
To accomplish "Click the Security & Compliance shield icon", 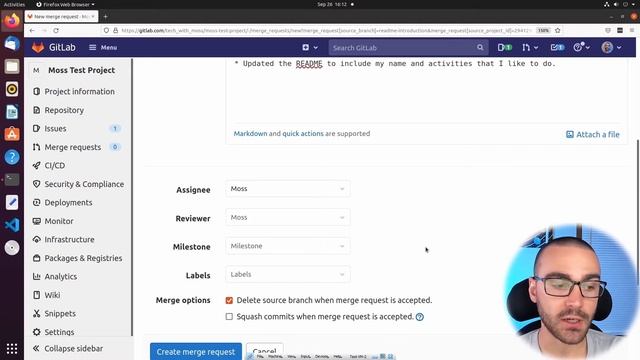I will pos(36,184).
